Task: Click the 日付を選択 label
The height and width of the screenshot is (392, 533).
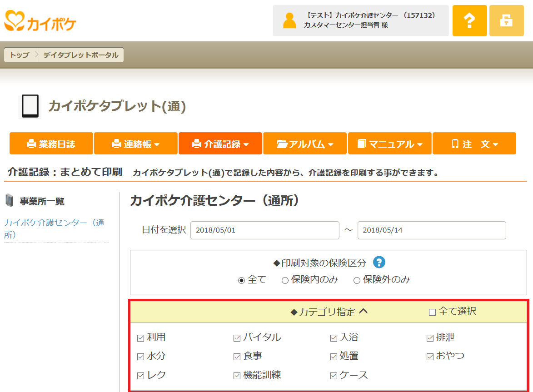Action: pyautogui.click(x=164, y=230)
